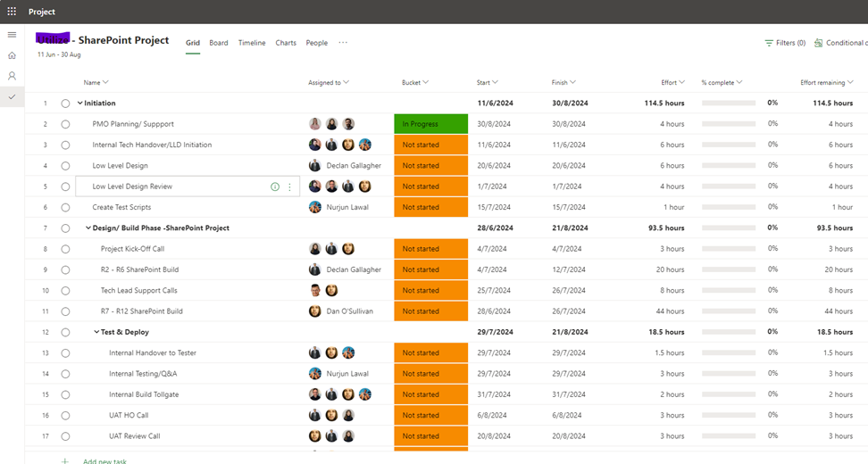Click assignee avatars for Internal Handover to Tester
This screenshot has height=464, width=868.
[x=331, y=352]
